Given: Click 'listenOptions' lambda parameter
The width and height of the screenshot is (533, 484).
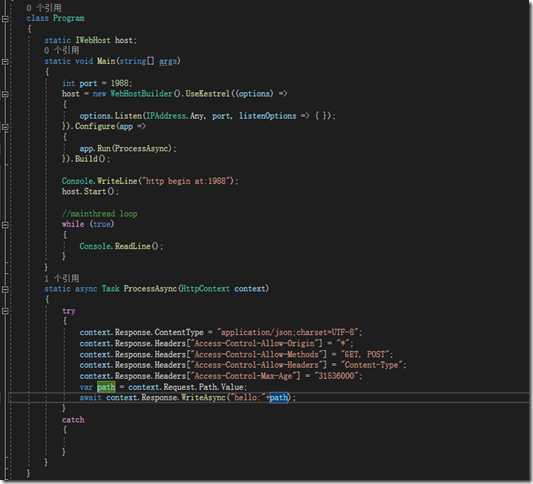Looking at the screenshot, I should pos(268,116).
